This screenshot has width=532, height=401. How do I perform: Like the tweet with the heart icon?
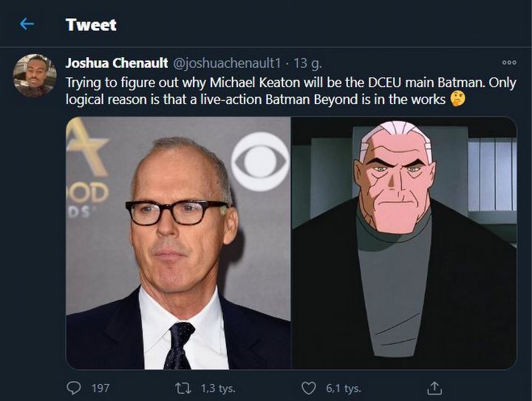pyautogui.click(x=309, y=387)
